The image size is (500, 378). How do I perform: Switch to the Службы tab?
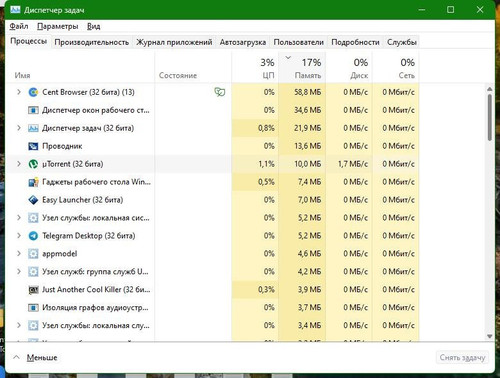coord(402,42)
